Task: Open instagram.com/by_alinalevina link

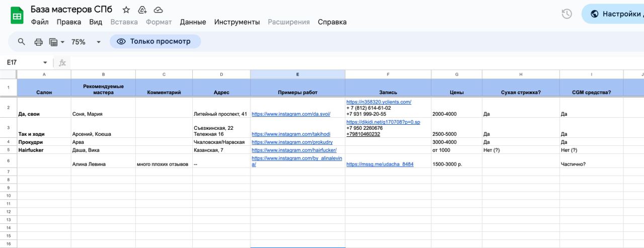Action: 297,161
